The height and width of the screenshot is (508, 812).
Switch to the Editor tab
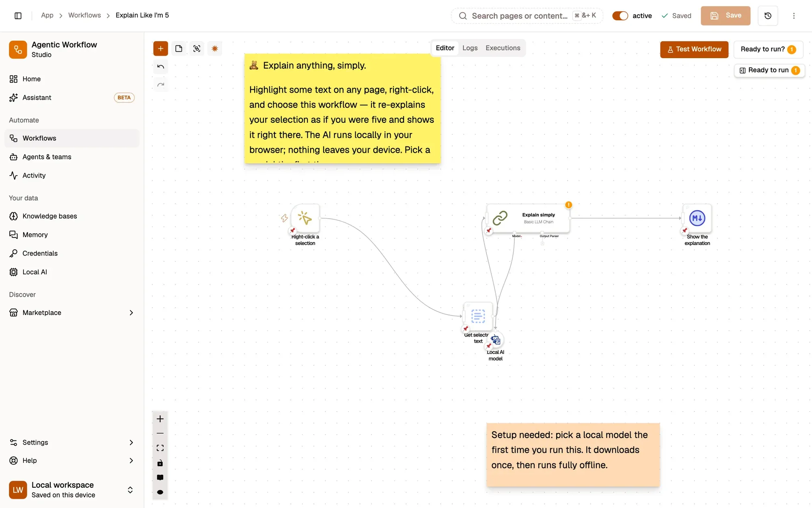[x=445, y=48]
